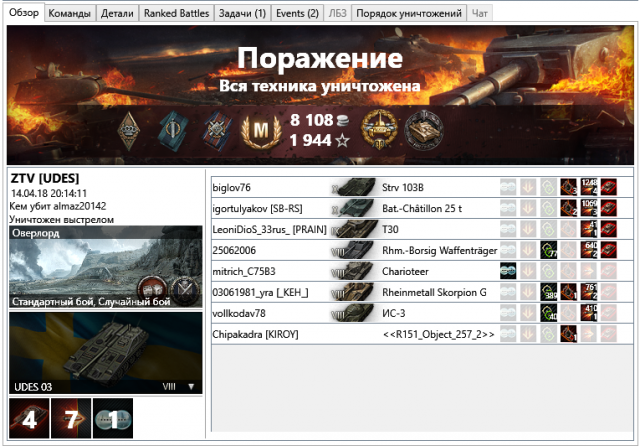Screen dimensions: 640x446
Task: Click assist icon 389 in Skorpion G row
Action: [548, 291]
